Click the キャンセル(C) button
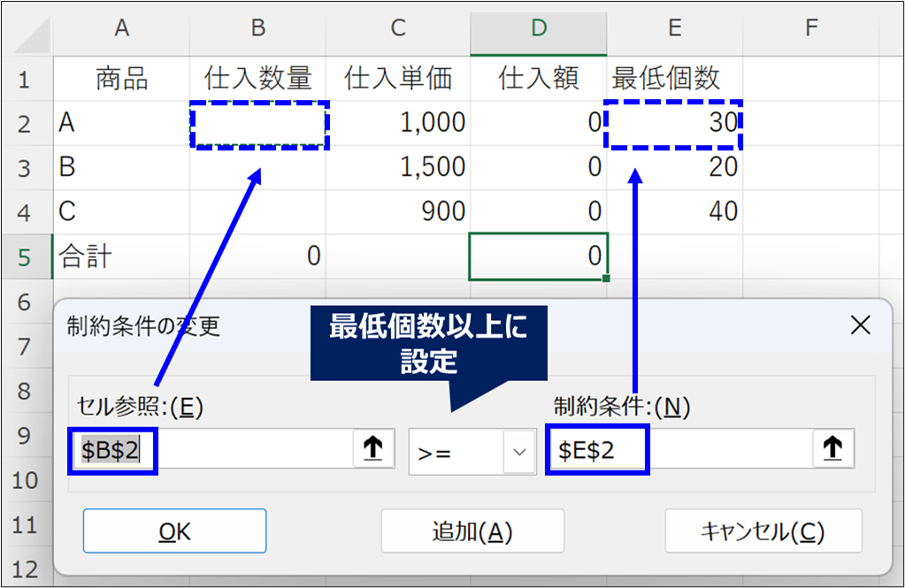The width and height of the screenshot is (905, 588). click(763, 531)
